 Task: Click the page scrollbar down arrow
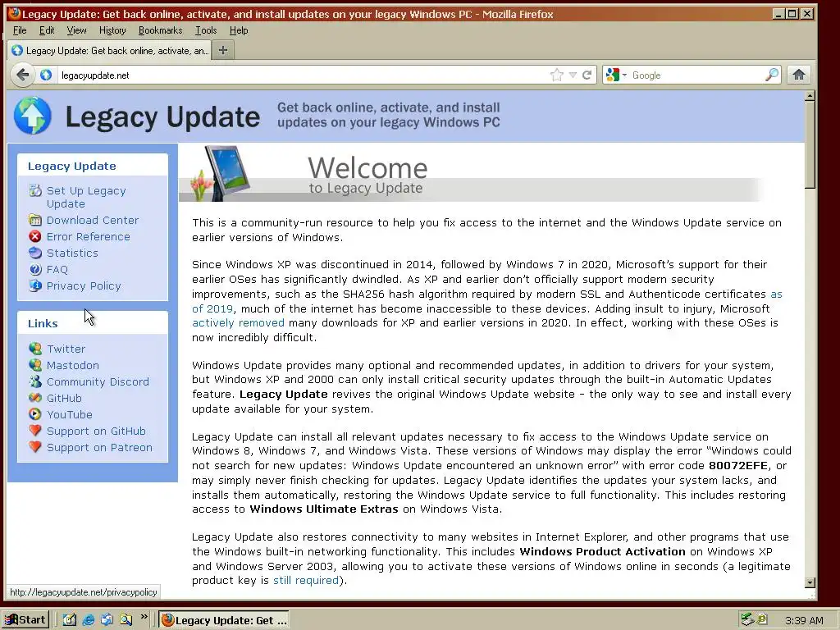[x=810, y=582]
